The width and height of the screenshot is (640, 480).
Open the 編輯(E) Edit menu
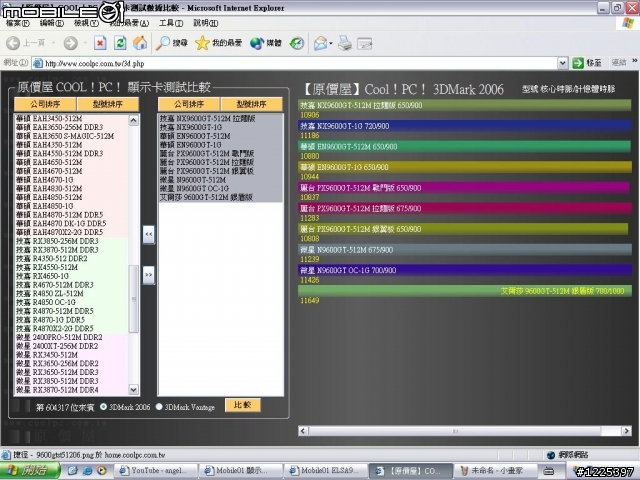click(x=51, y=23)
